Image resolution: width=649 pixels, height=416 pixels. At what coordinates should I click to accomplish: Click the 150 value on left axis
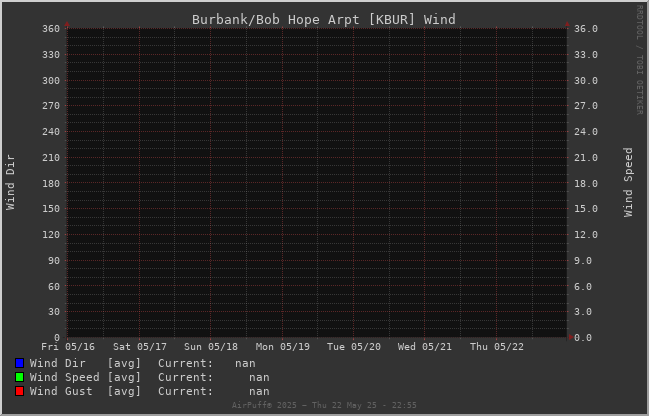pyautogui.click(x=51, y=209)
